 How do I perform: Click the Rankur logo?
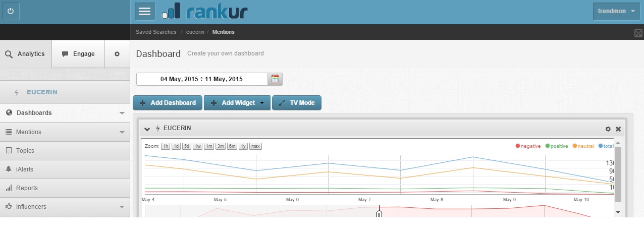(x=204, y=11)
